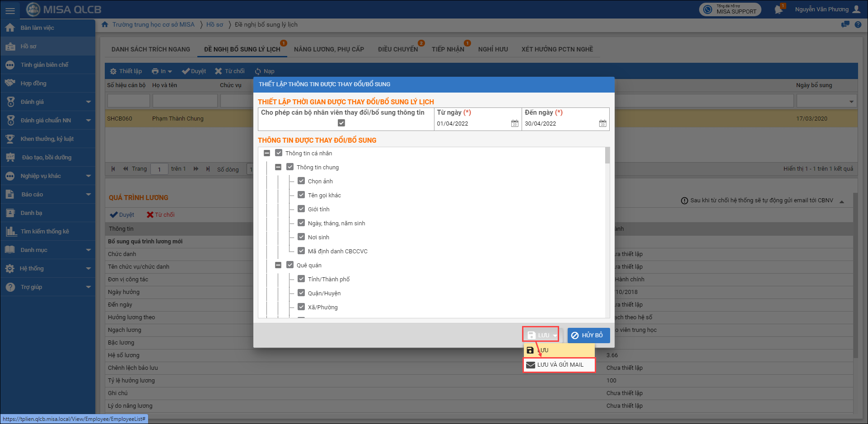
Task: Toggle the Giới tính checkbox
Action: pos(301,209)
